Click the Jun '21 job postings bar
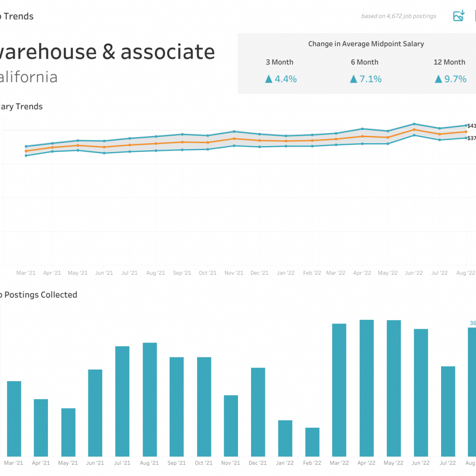 pyautogui.click(x=95, y=413)
